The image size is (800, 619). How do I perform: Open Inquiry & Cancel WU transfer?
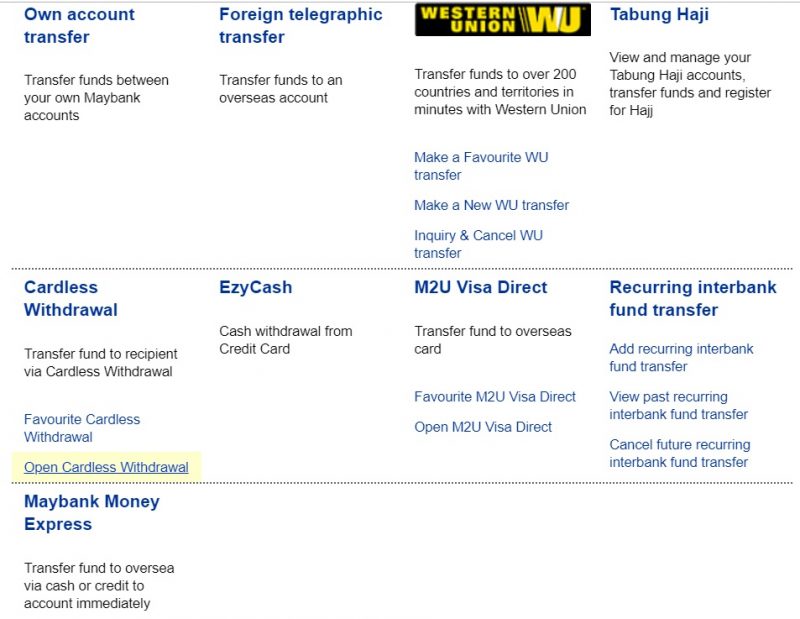(479, 244)
